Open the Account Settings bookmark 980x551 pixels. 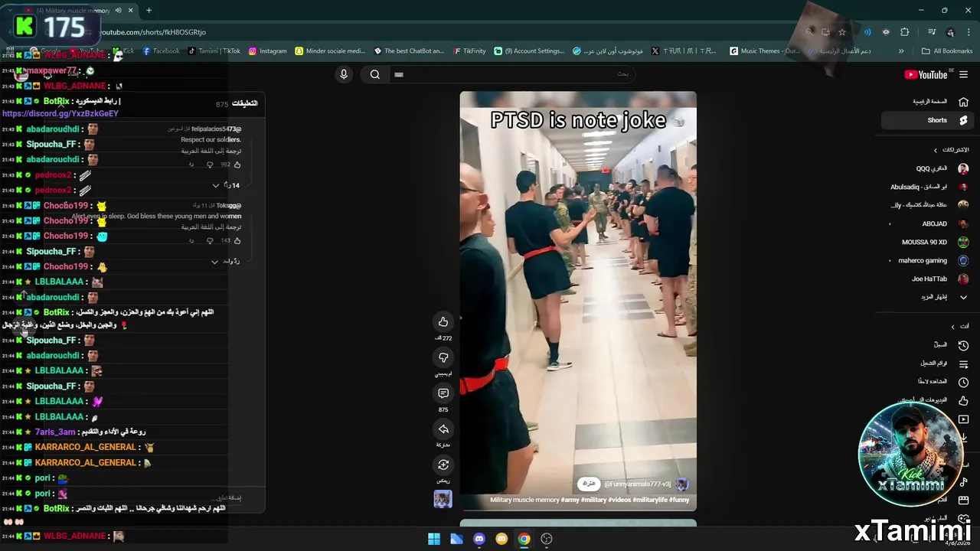point(528,51)
